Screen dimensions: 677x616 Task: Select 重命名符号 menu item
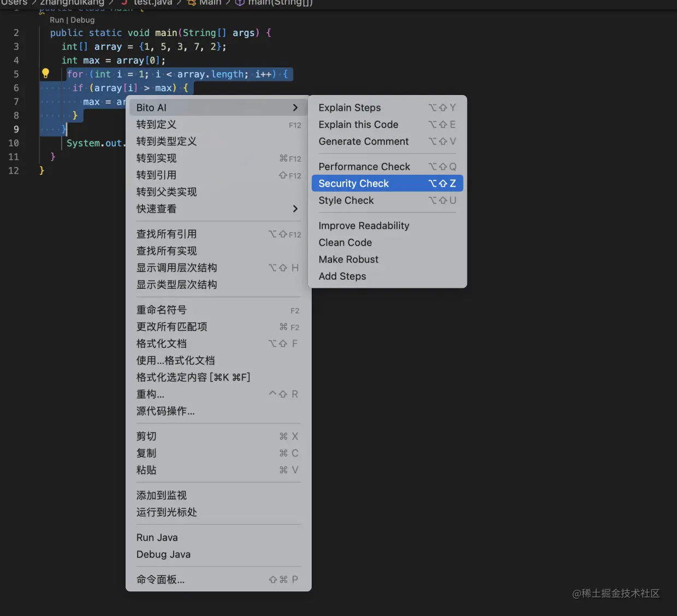tap(218, 310)
